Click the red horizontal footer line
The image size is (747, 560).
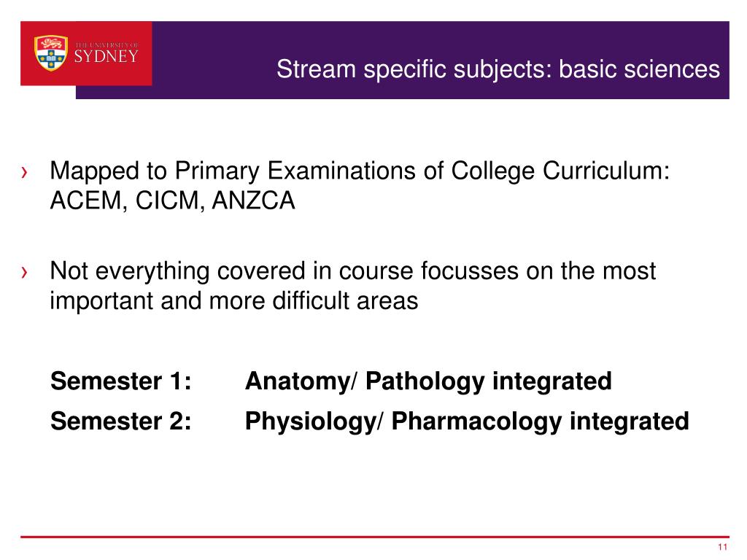pyautogui.click(x=373, y=537)
